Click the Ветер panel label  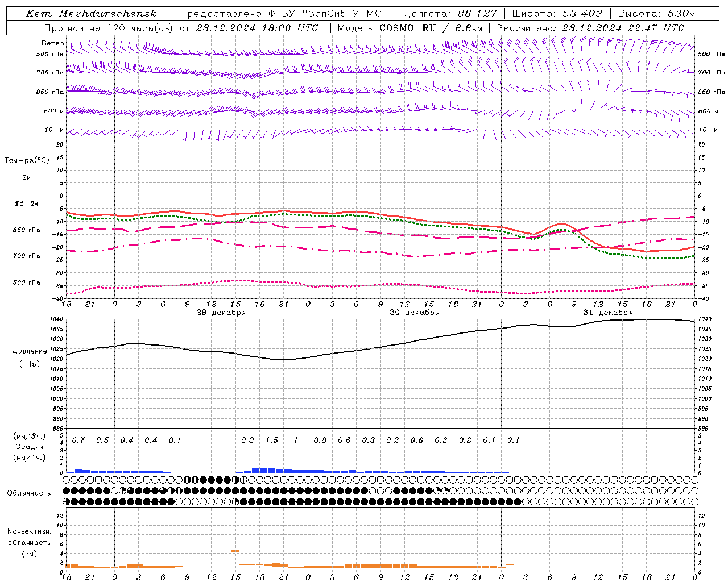pyautogui.click(x=53, y=43)
